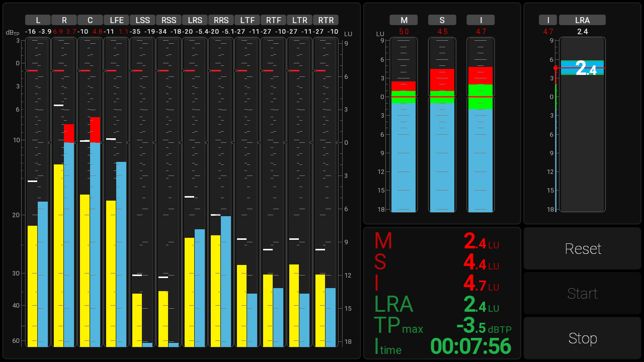Click the RTR channel label
644x362 pixels.
pos(326,20)
